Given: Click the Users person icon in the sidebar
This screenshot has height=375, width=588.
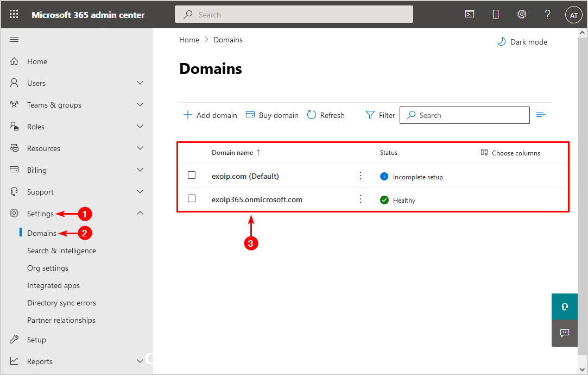Looking at the screenshot, I should tap(14, 83).
